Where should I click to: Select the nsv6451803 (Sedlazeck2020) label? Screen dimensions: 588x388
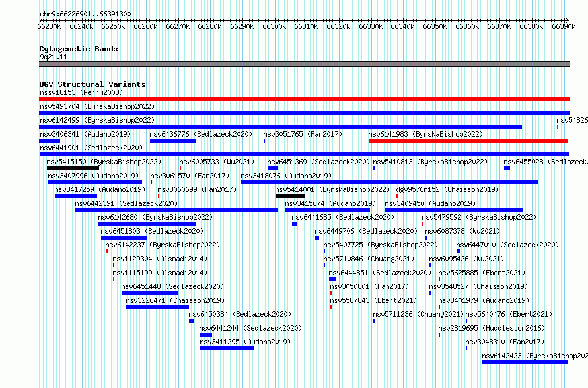(x=152, y=231)
